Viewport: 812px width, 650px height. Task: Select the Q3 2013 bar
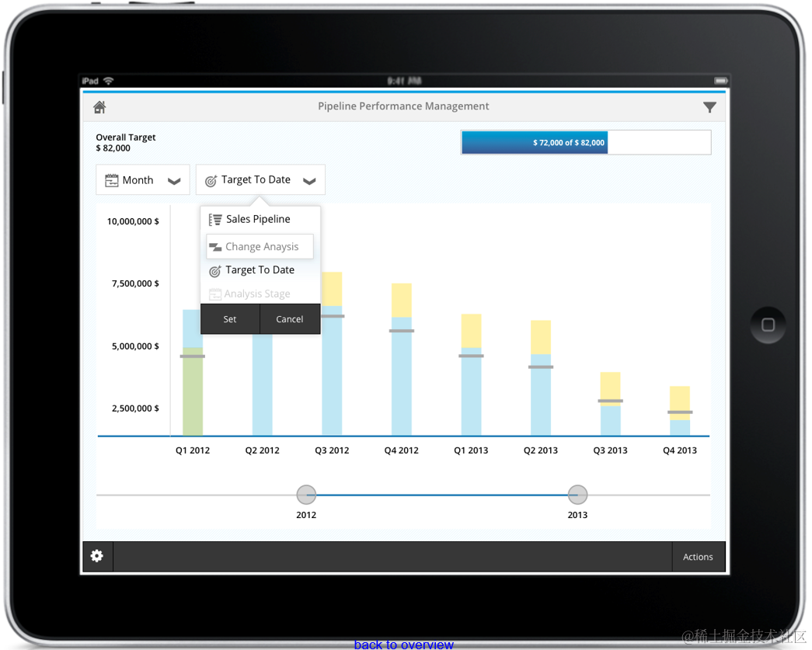pyautogui.click(x=611, y=404)
